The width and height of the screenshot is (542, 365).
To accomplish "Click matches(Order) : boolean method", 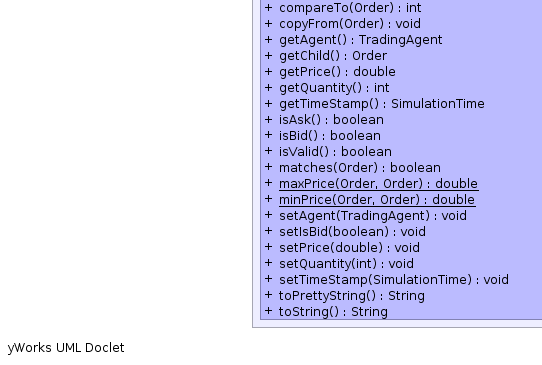I will point(360,168).
